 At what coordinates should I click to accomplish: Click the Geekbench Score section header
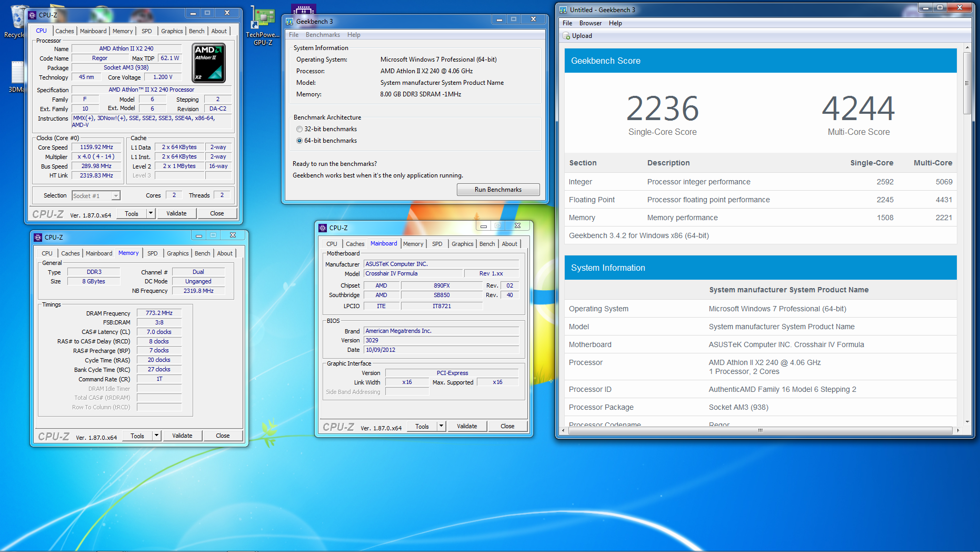click(761, 61)
